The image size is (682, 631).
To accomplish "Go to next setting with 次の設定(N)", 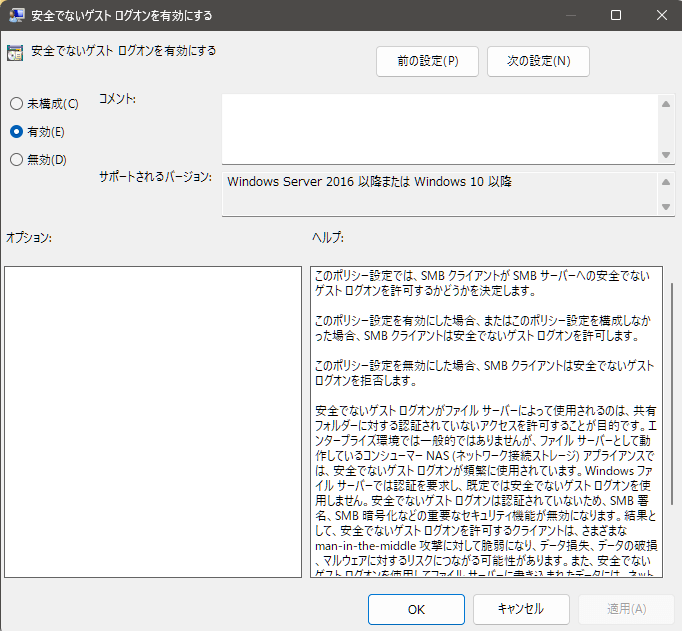I will click(x=538, y=61).
